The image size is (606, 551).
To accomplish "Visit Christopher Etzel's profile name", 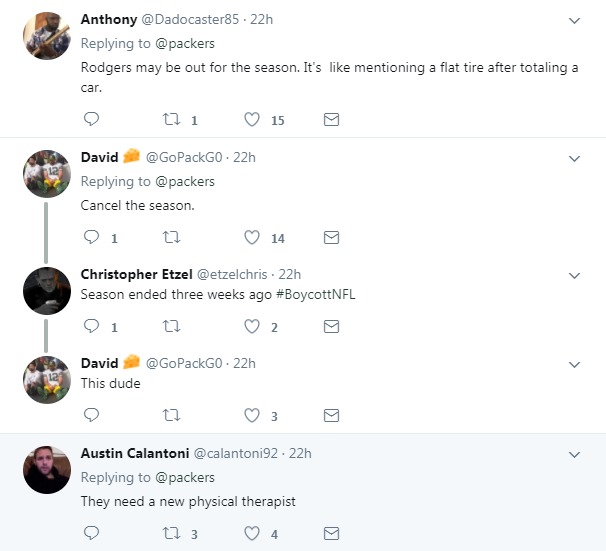I will click(136, 274).
